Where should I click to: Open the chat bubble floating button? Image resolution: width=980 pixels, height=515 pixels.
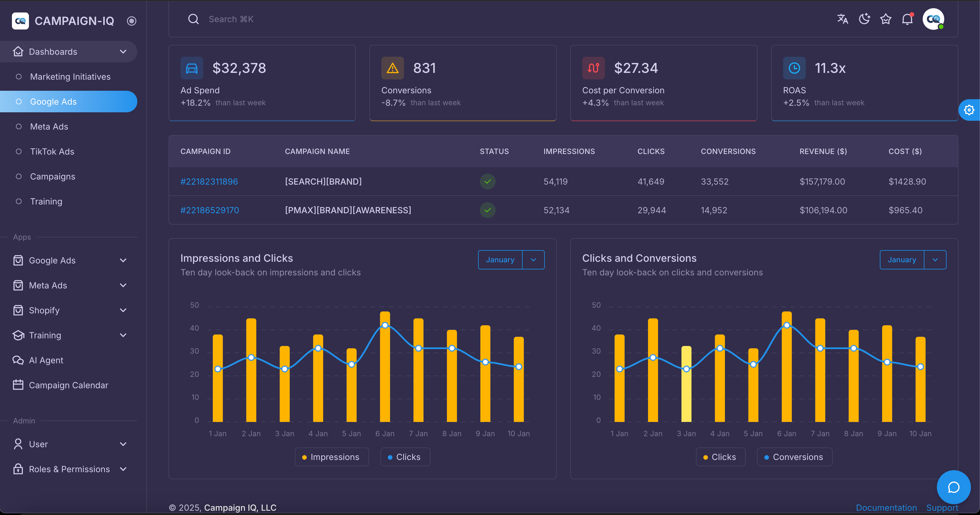pyautogui.click(x=953, y=487)
